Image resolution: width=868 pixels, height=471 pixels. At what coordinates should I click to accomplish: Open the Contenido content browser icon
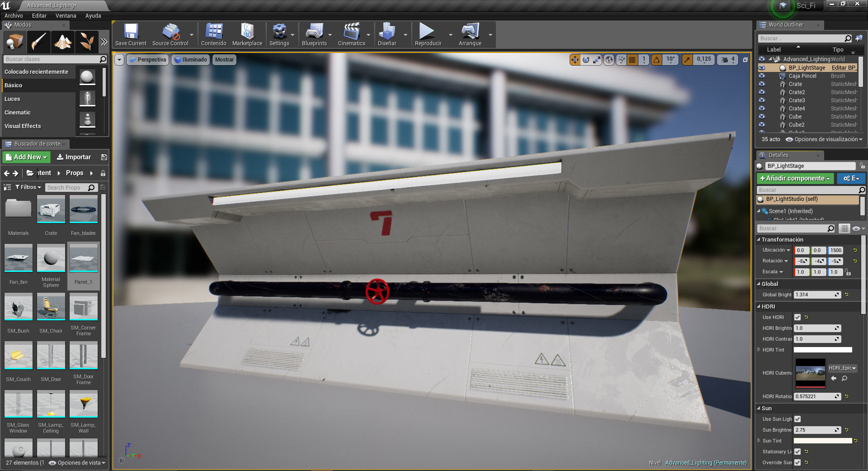(214, 34)
